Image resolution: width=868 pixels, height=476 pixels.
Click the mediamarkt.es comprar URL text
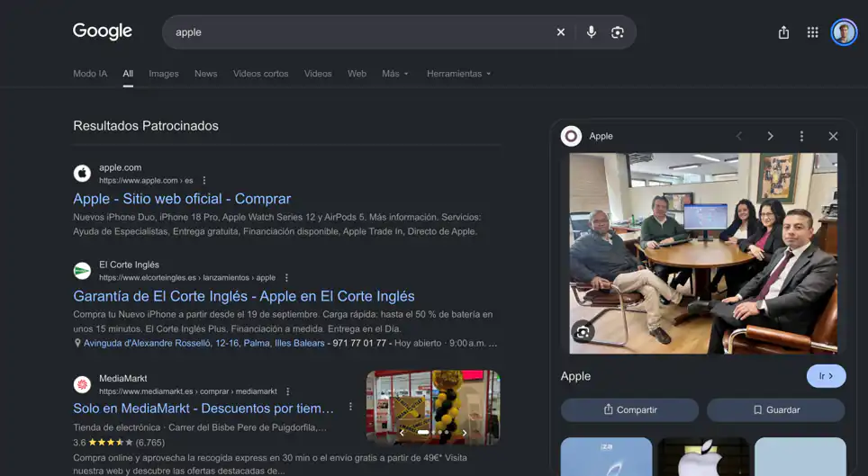click(x=188, y=391)
